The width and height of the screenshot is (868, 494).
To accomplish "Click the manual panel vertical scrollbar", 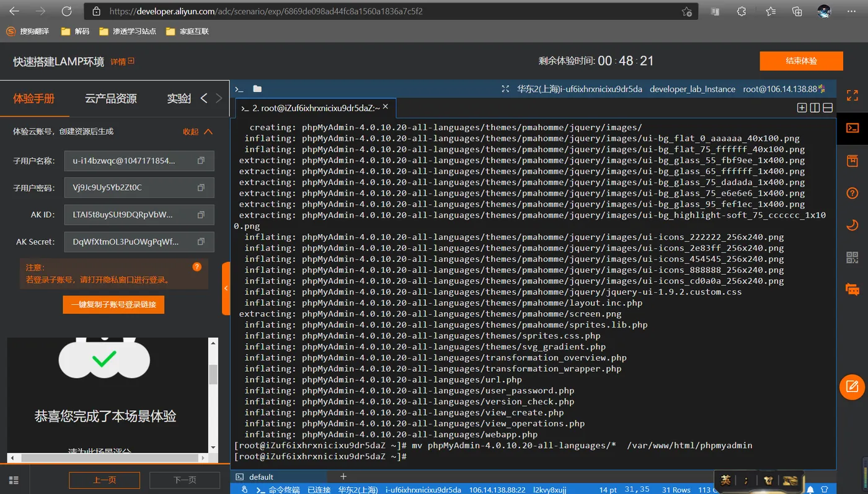I will [x=213, y=375].
